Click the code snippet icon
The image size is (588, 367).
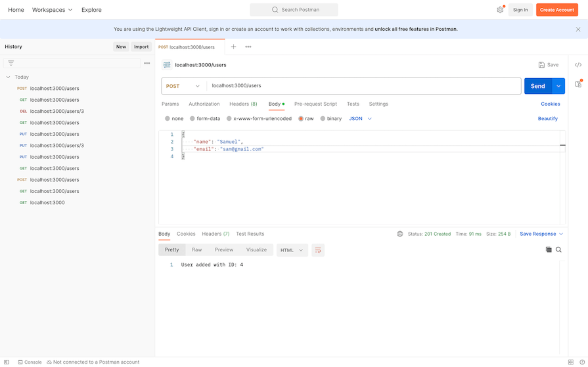[578, 65]
